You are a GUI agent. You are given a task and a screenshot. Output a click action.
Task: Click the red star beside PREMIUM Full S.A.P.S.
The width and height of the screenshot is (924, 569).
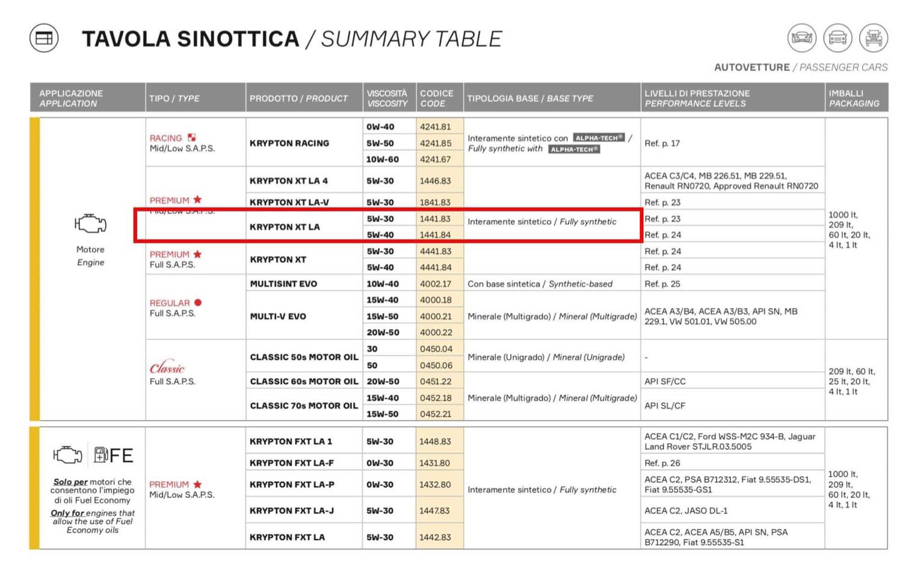(x=197, y=254)
